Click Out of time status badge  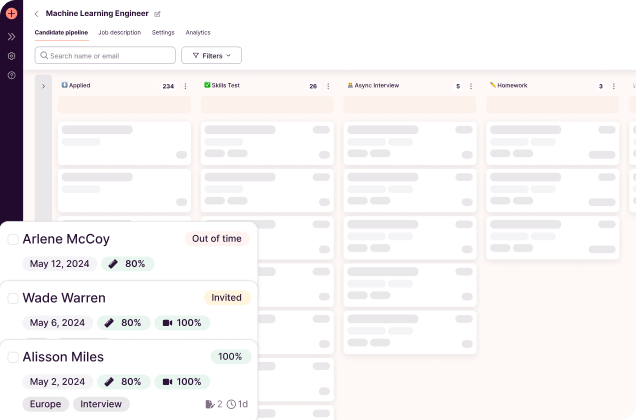217,239
